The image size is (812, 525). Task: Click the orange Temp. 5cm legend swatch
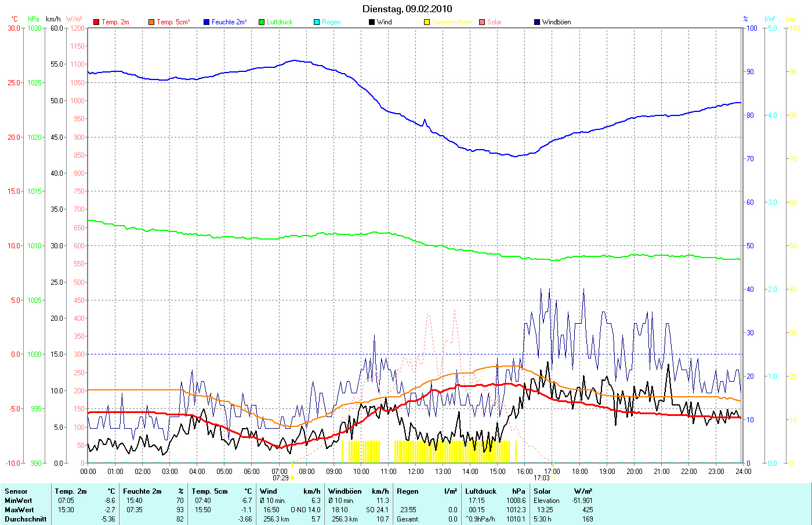pyautogui.click(x=151, y=22)
